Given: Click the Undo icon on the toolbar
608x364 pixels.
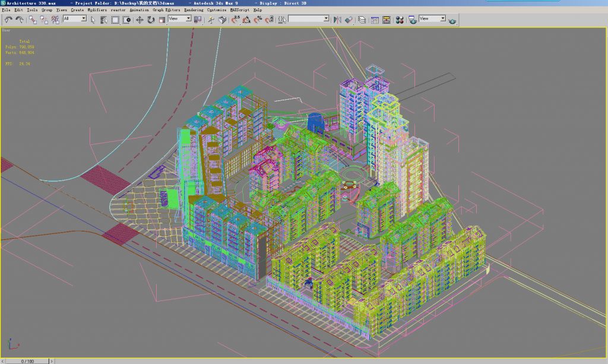Looking at the screenshot, I should pos(8,19).
